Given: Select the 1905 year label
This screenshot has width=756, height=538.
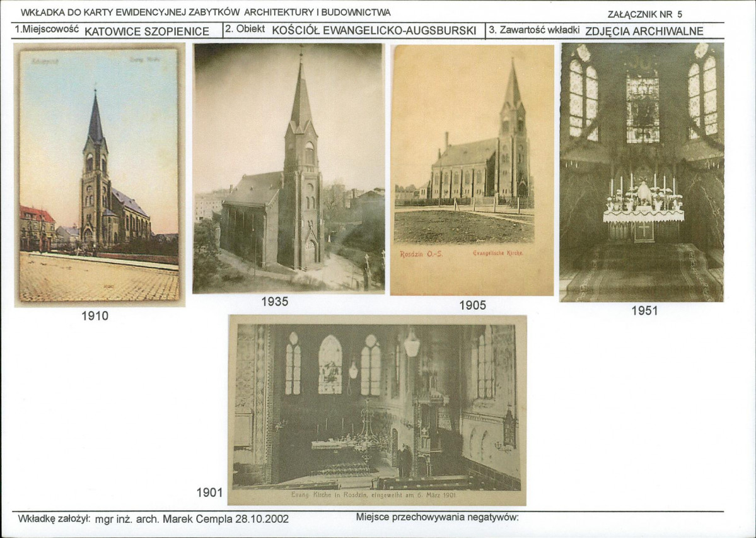Looking at the screenshot, I should 472,305.
